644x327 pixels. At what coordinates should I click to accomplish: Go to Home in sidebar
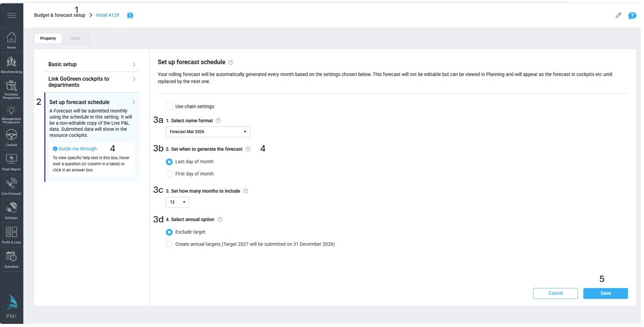pyautogui.click(x=11, y=39)
